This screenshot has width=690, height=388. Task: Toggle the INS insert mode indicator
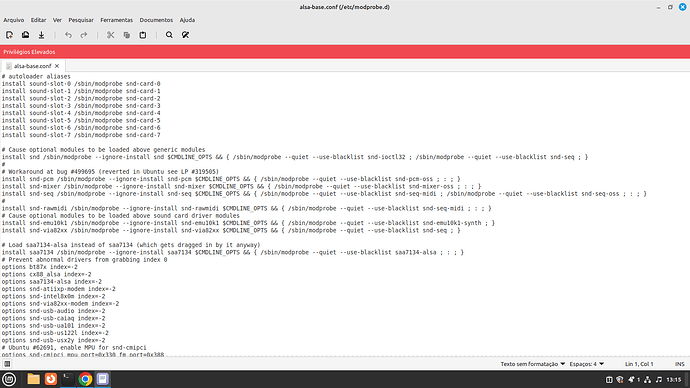click(679, 364)
